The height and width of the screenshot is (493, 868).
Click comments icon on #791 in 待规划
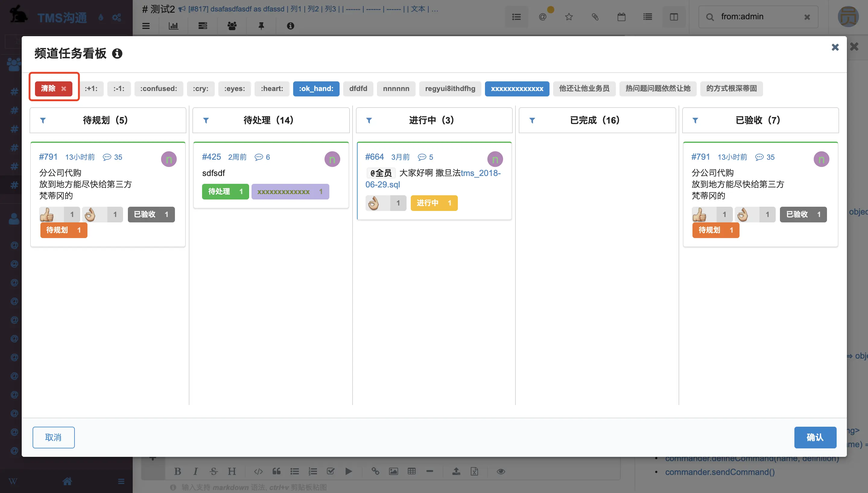pos(107,157)
